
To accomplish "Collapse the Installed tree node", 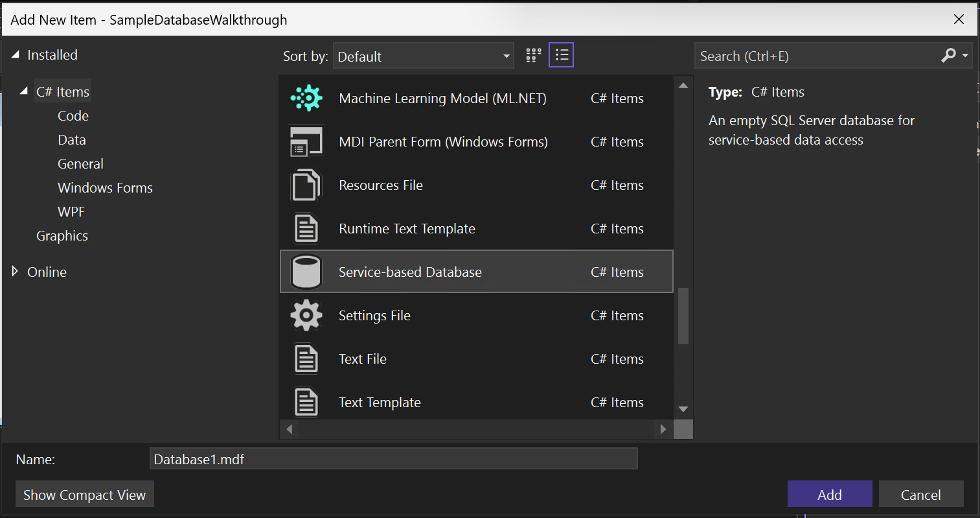I will coord(16,55).
